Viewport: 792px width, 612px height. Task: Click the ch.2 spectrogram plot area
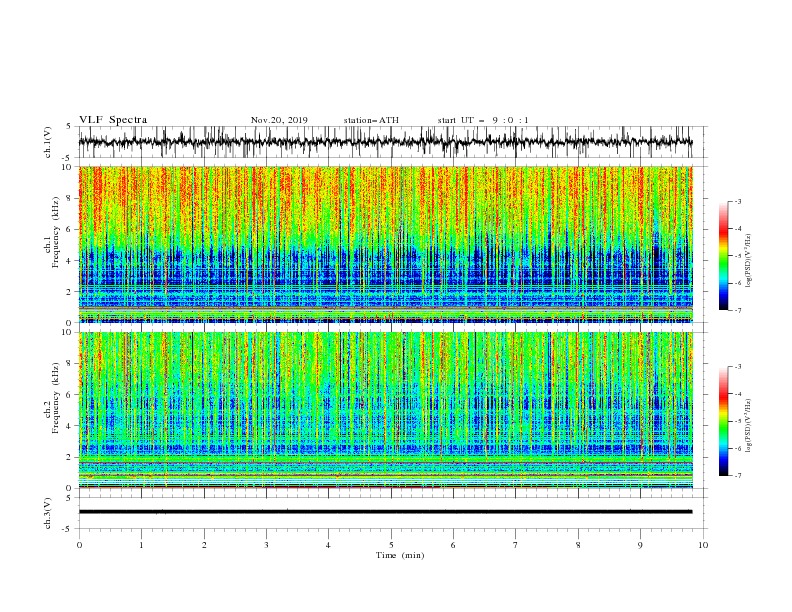coord(385,410)
